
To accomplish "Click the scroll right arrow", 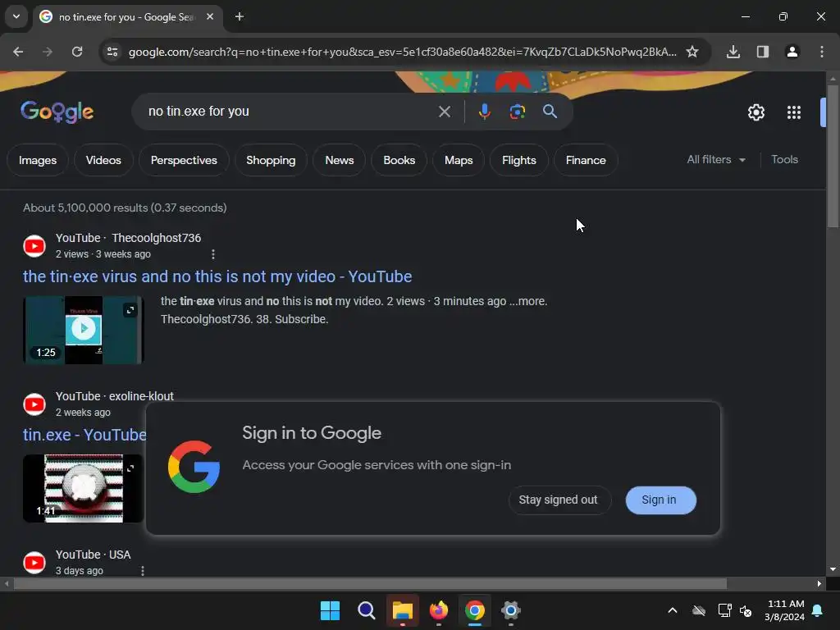I will pos(819,583).
